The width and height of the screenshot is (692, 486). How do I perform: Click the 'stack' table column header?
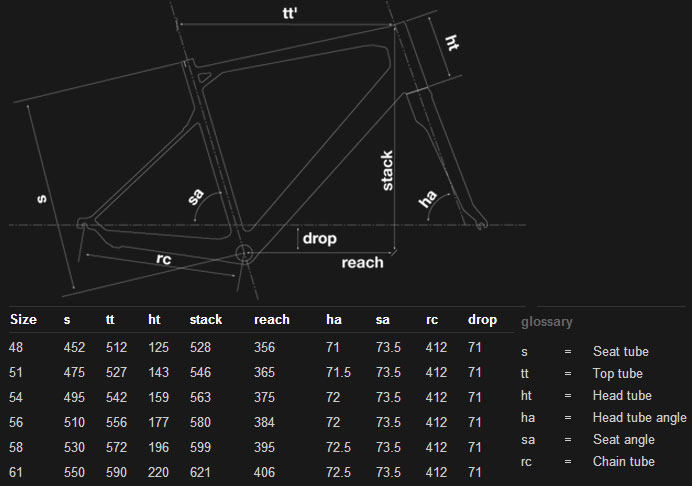pyautogui.click(x=206, y=320)
